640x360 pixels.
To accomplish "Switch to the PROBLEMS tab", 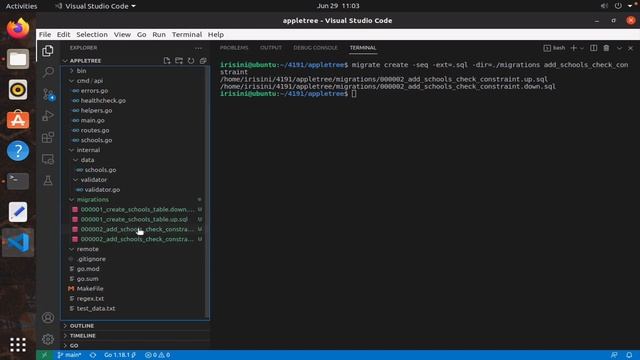I will (x=234, y=48).
